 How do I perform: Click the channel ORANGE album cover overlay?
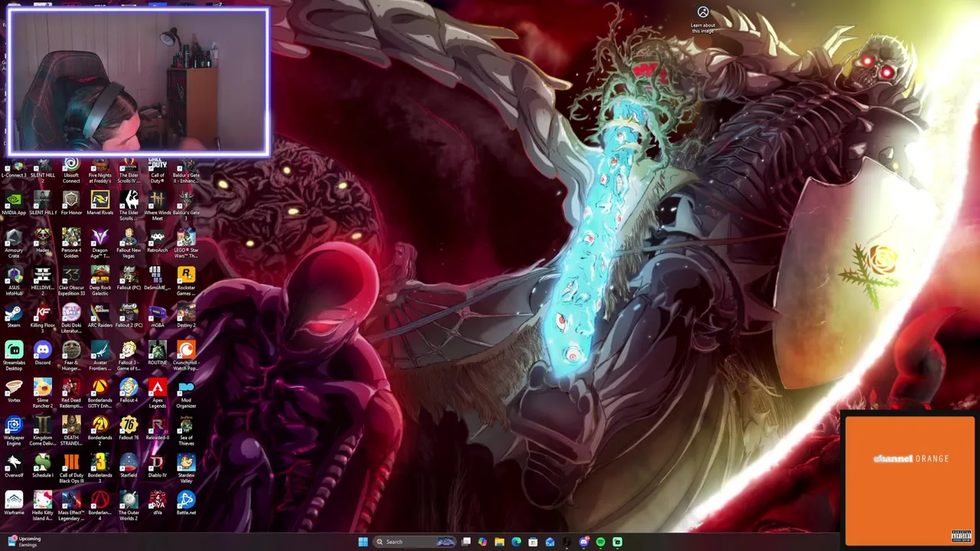tap(910, 481)
